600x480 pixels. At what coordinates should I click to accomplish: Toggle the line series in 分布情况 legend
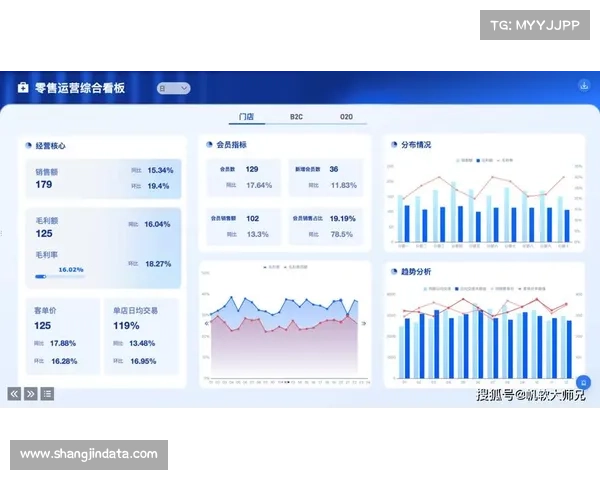pos(505,160)
